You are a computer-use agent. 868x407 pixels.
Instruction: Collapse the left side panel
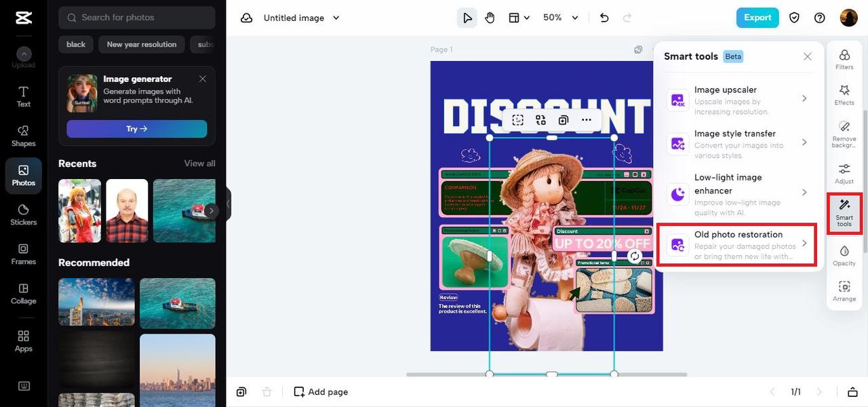click(229, 203)
